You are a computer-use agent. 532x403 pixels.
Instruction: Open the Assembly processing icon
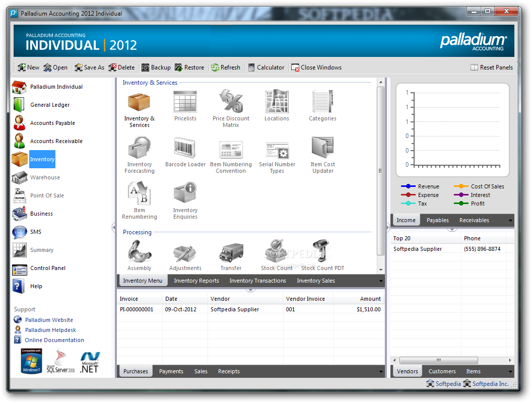click(x=139, y=255)
